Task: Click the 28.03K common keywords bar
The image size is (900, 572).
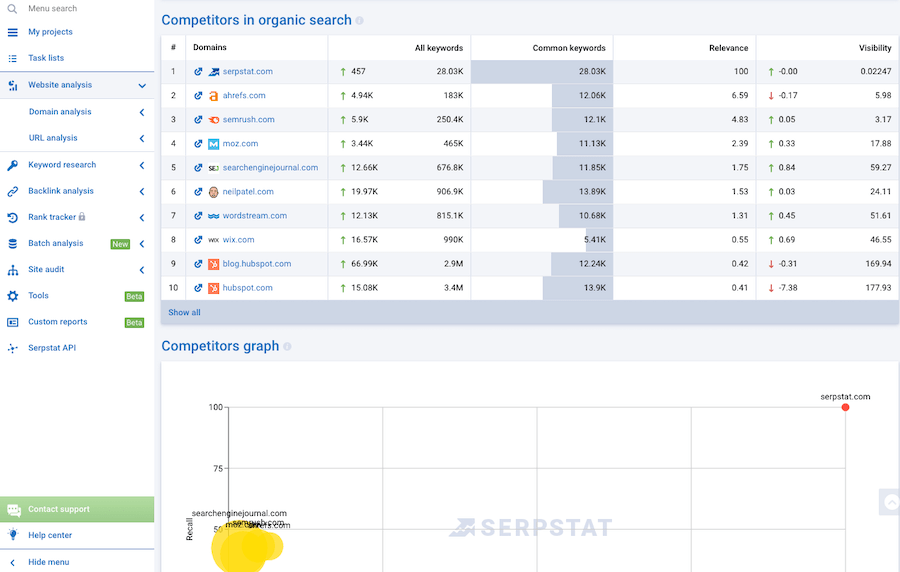Action: (542, 72)
